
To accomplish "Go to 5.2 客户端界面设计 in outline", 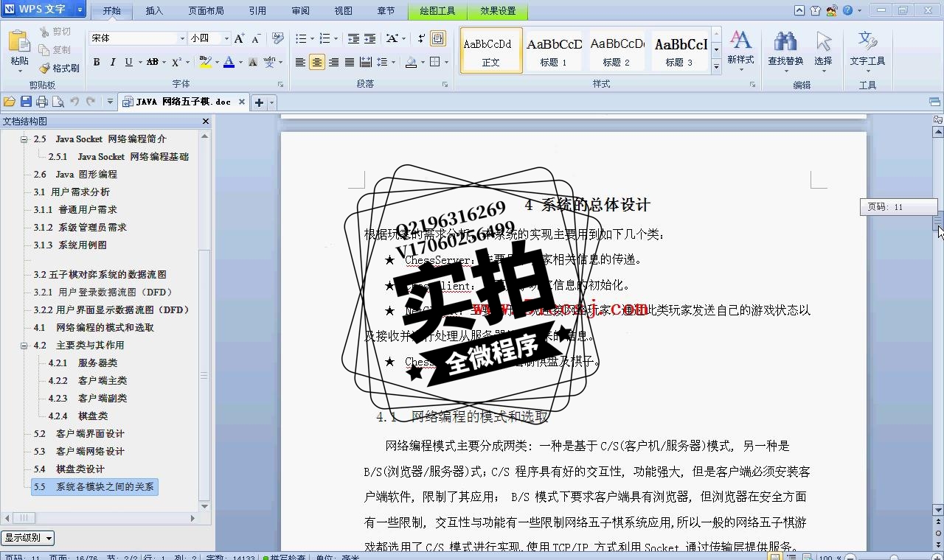I will [x=79, y=433].
